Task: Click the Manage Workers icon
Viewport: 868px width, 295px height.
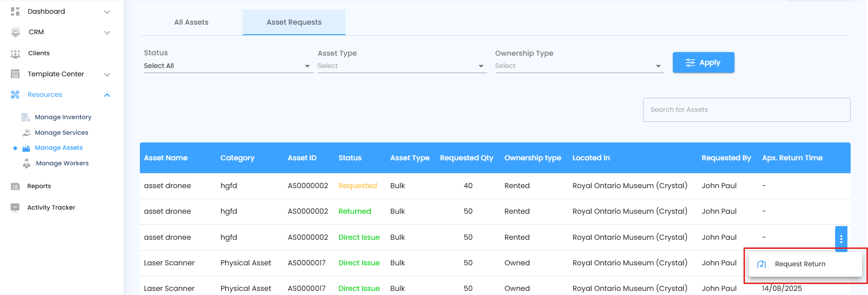Action: click(x=27, y=163)
